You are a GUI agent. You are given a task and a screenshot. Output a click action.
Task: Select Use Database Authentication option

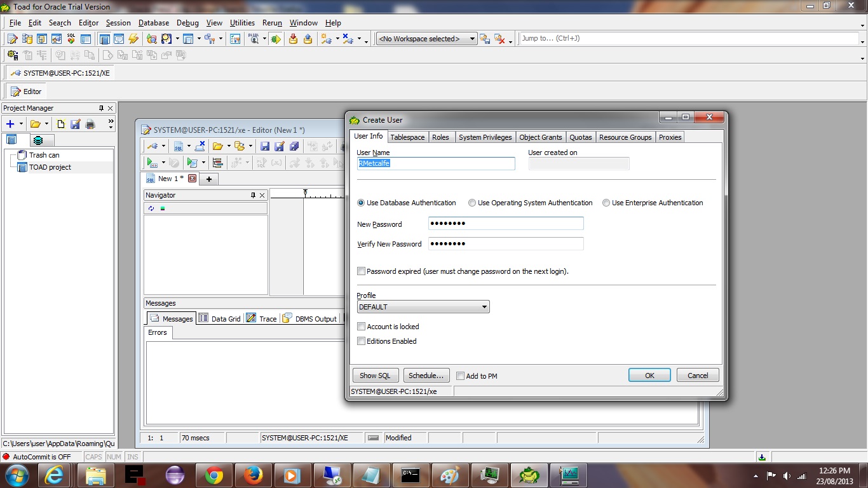pyautogui.click(x=361, y=203)
